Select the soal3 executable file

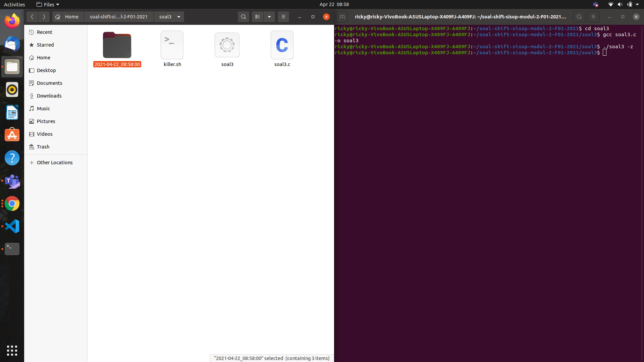[227, 50]
